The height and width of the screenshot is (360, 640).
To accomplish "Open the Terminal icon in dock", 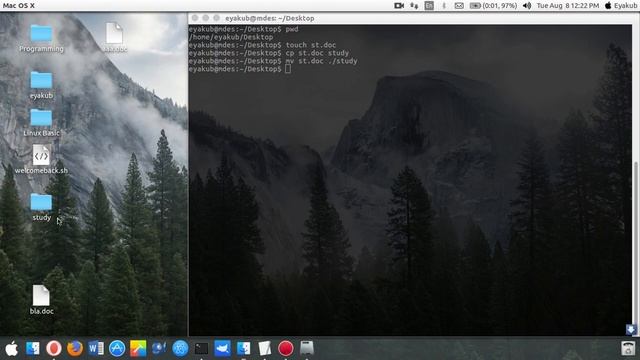I will click(201, 349).
